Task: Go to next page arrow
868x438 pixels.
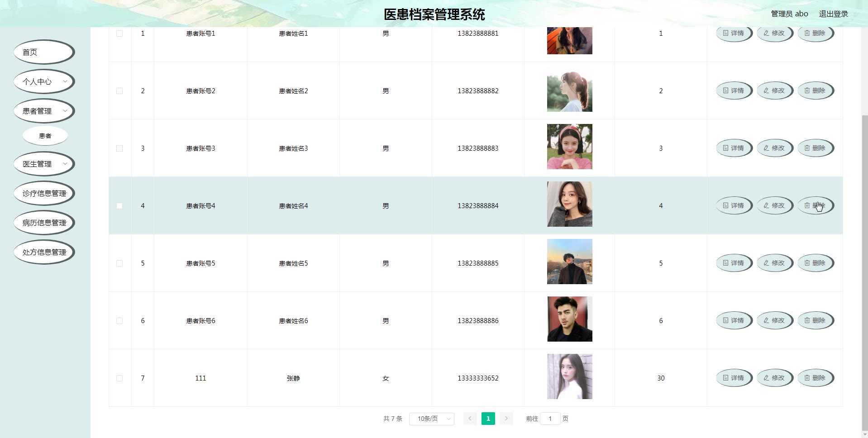Action: click(x=506, y=419)
